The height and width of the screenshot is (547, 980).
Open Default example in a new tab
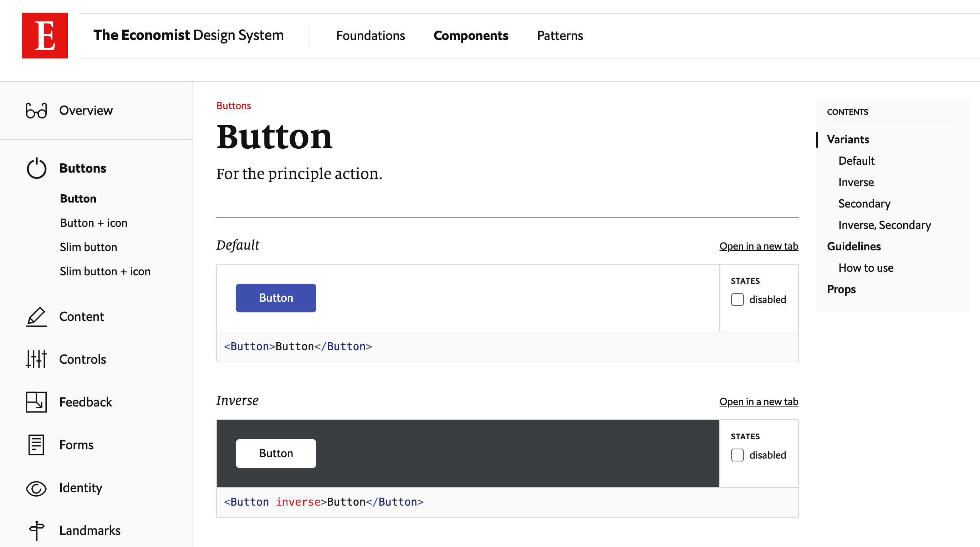click(758, 246)
